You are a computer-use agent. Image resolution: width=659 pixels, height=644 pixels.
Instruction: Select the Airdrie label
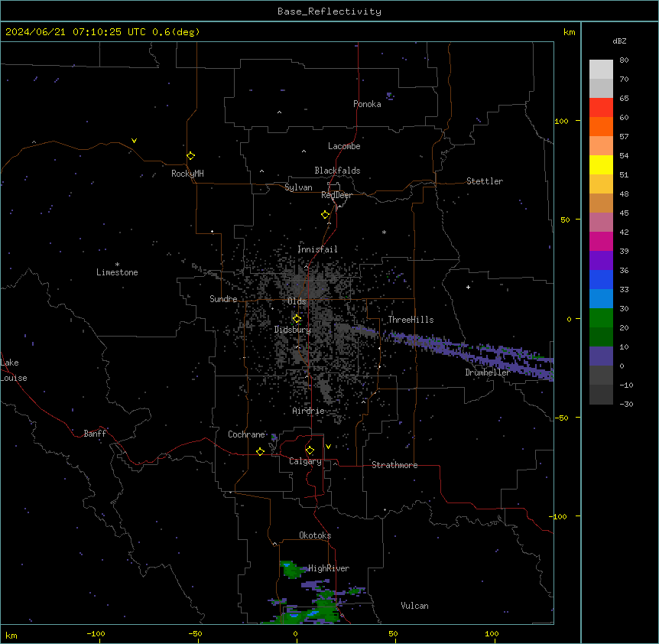[x=308, y=411]
